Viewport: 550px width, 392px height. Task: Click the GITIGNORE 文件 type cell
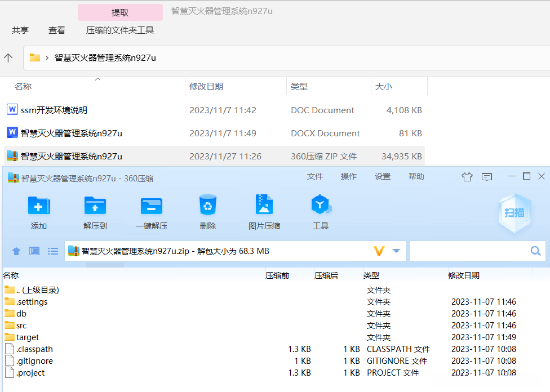[x=397, y=361]
